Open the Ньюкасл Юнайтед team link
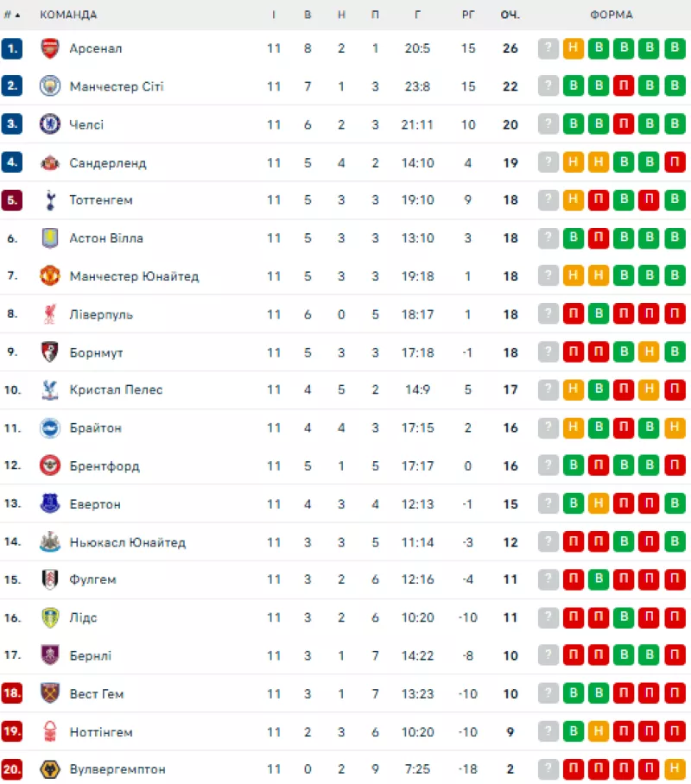Viewport: 691px width, 784px height. 128,542
